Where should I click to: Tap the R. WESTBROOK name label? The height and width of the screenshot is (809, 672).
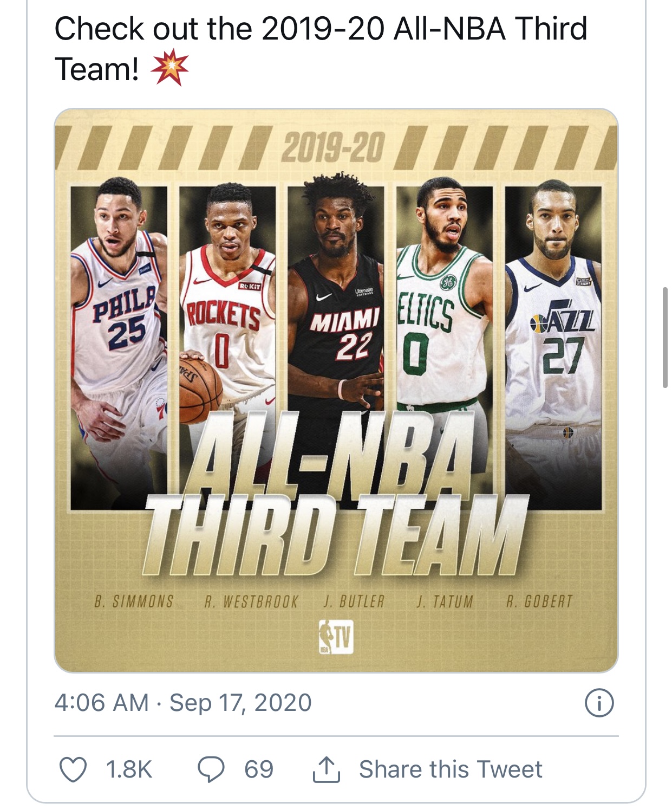pos(251,601)
